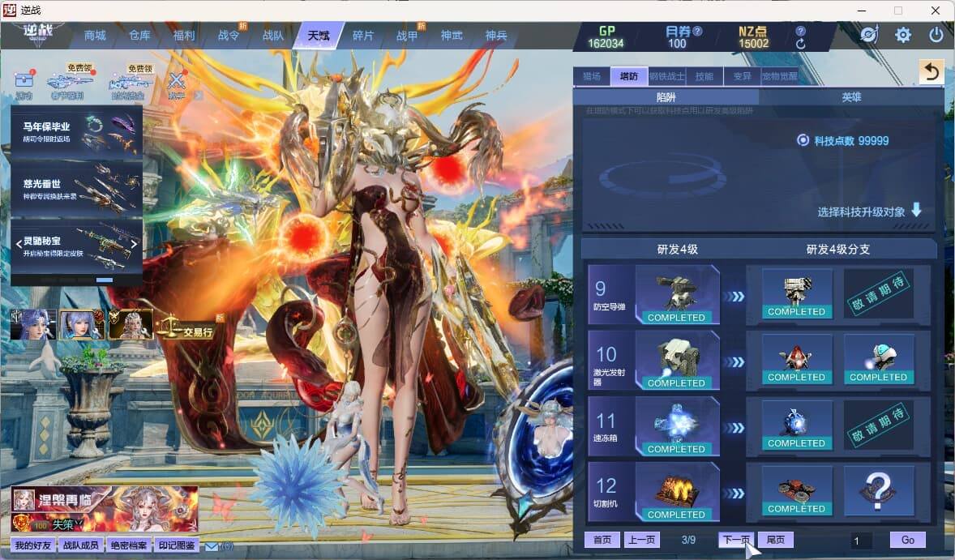Refresh currency with the reload icon
The width and height of the screenshot is (955, 560).
[801, 44]
